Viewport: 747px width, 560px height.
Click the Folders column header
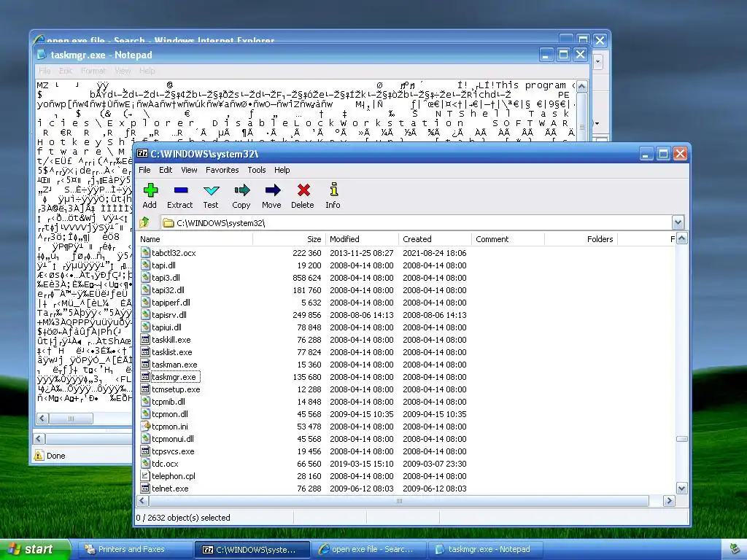click(x=581, y=239)
